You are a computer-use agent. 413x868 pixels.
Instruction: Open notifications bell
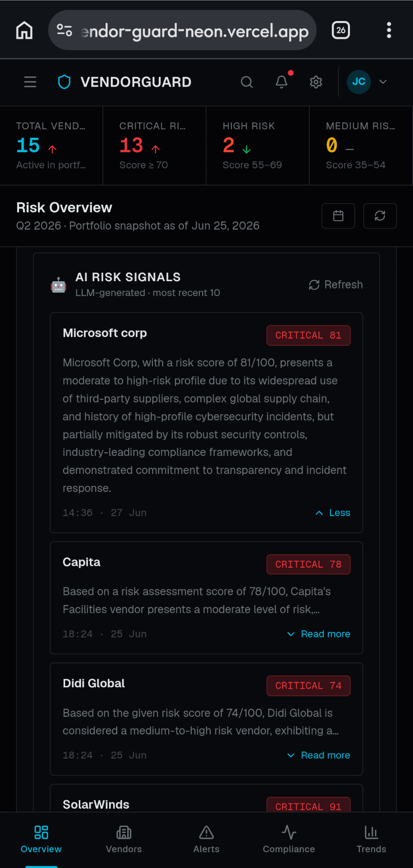(282, 82)
